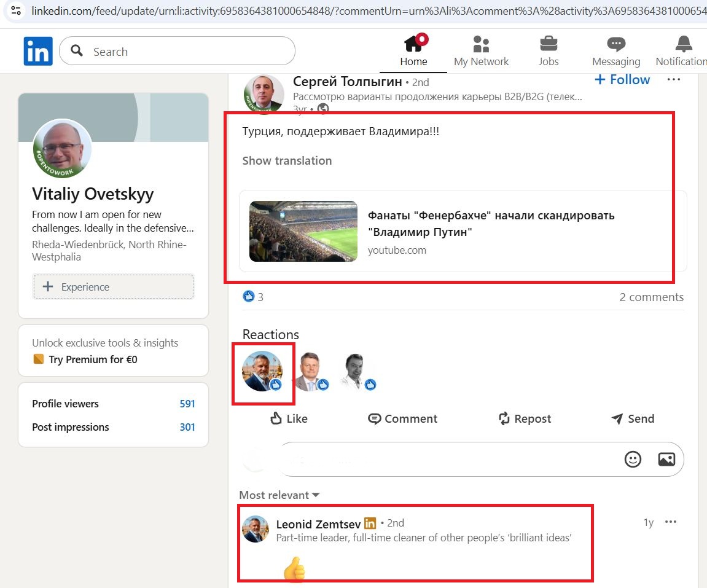Open the 2 comments link
The height and width of the screenshot is (588, 707).
[651, 297]
